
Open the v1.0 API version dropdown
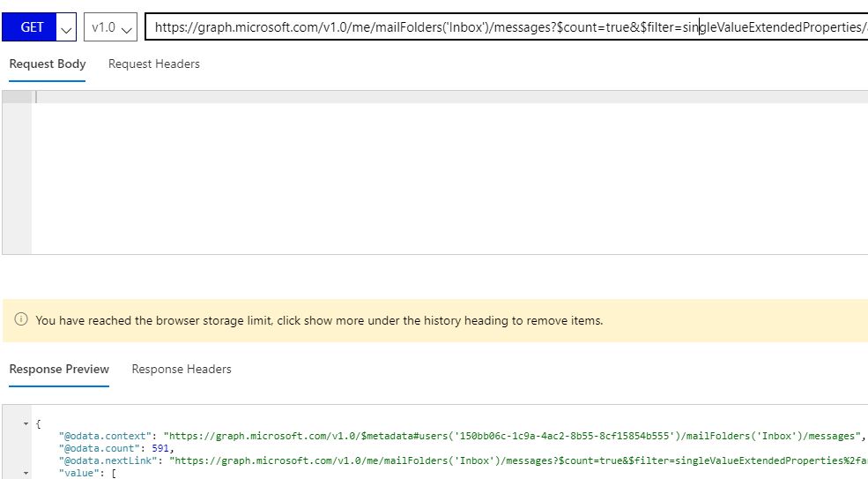pos(110,27)
